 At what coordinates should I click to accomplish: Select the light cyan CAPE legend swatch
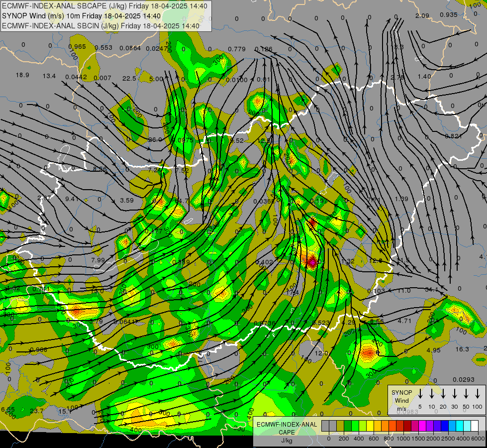coord(468,426)
